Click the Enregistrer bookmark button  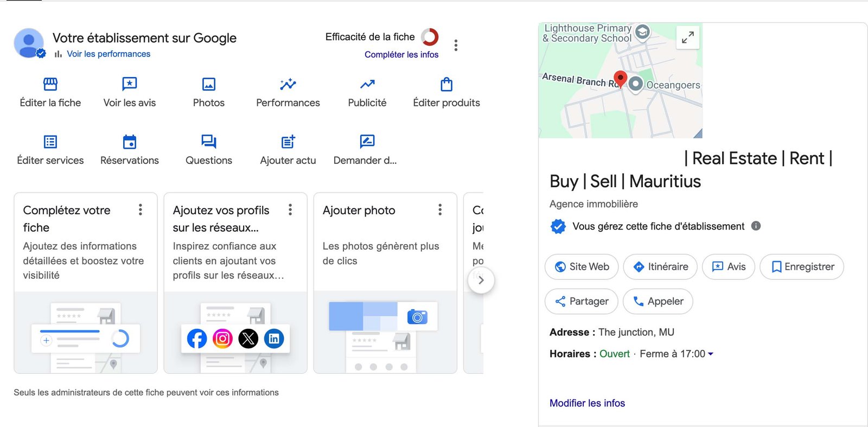[802, 267]
